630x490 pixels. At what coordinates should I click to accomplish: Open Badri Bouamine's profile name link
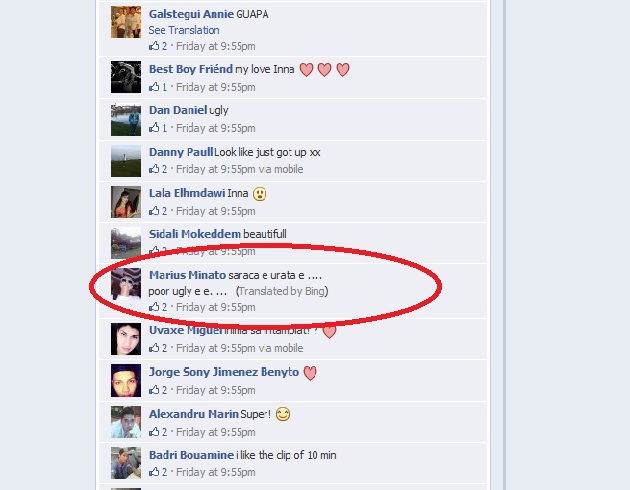point(191,455)
